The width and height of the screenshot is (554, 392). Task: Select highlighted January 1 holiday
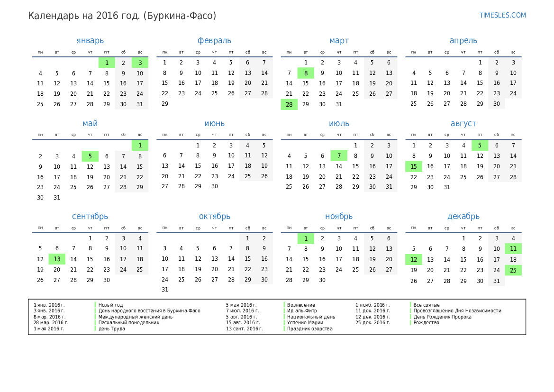click(107, 63)
